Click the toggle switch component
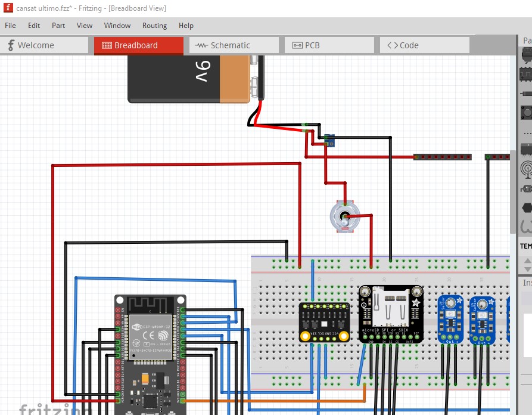Image resolution: width=532 pixels, height=415 pixels. point(345,216)
